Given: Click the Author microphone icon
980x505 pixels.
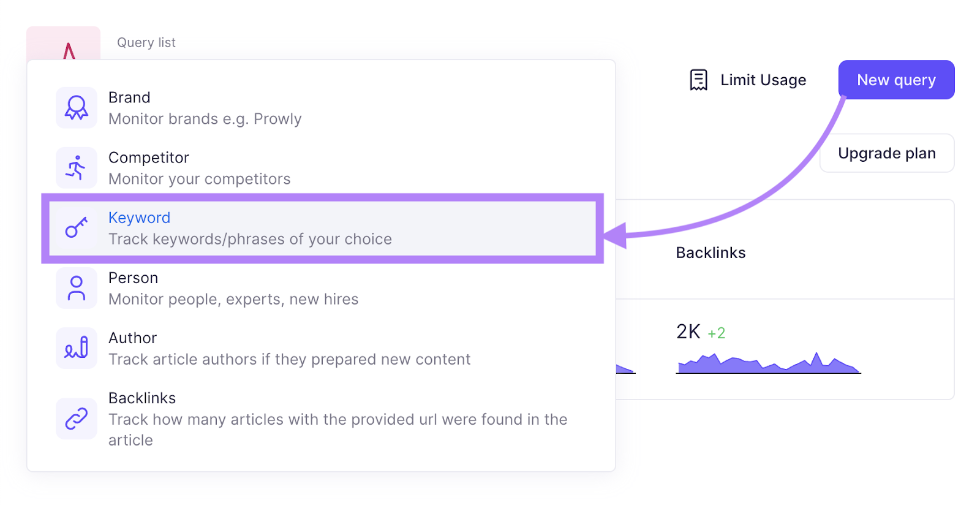Looking at the screenshot, I should click(x=76, y=347).
